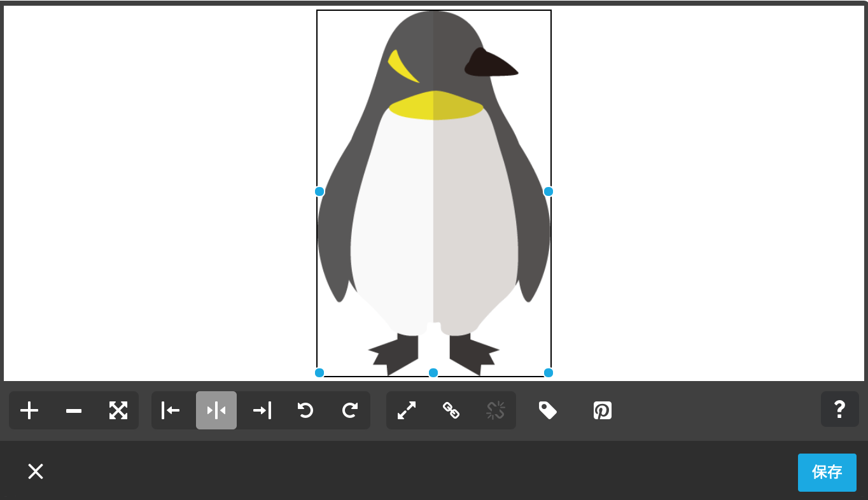Click the bottom-left corner resize handle
This screenshot has width=868, height=500.
click(319, 373)
